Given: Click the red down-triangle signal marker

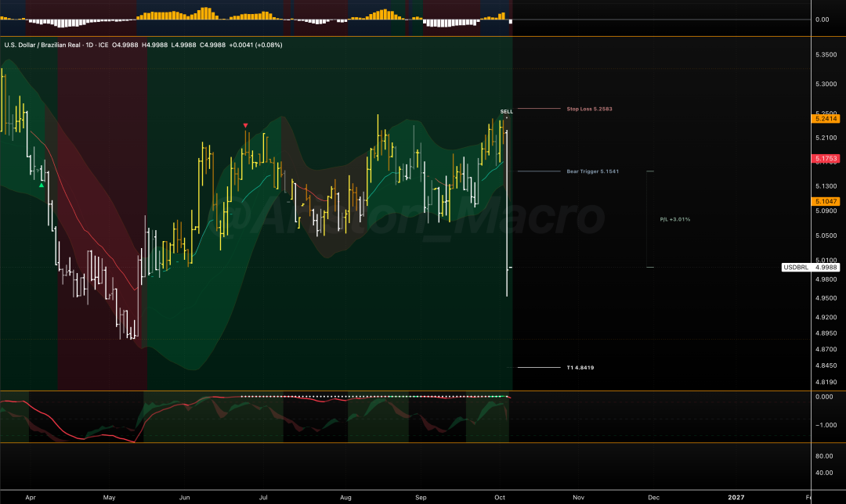Looking at the screenshot, I should (x=245, y=125).
